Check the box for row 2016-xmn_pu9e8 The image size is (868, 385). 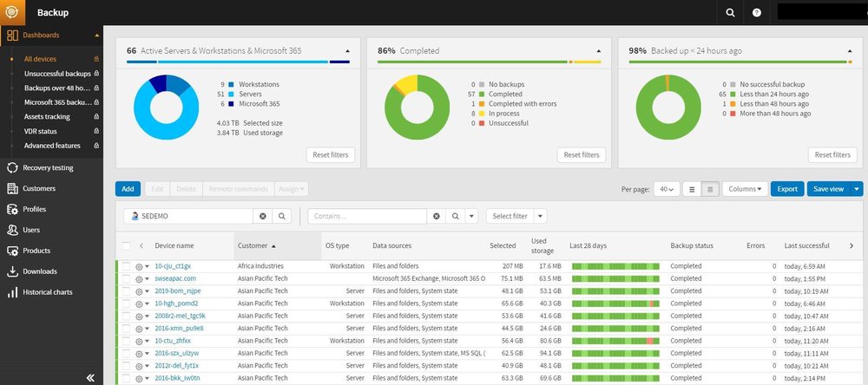click(126, 329)
